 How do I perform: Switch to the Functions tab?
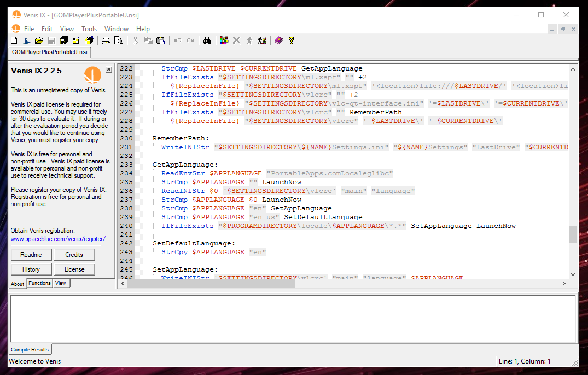(x=39, y=283)
